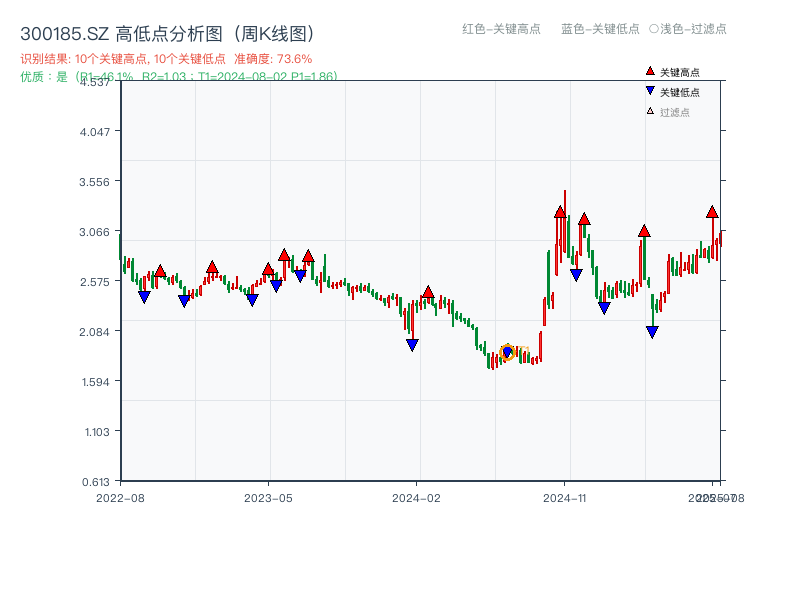
Task: Click the circle before 浅色-过滤点 at top
Action: point(653,29)
